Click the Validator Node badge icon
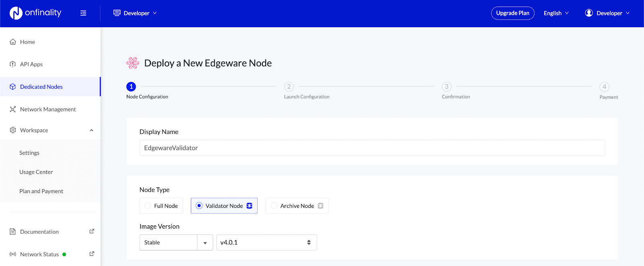Screen dimensions: 644x266 click(x=250, y=206)
